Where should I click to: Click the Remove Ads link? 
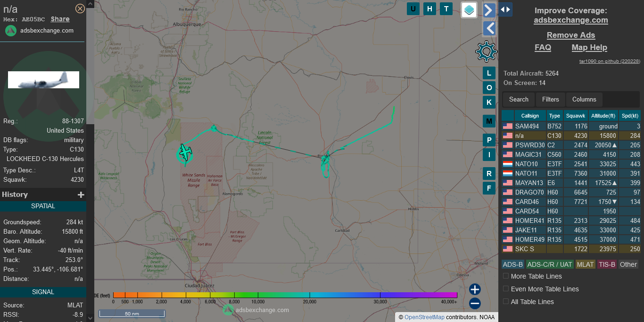[571, 35]
